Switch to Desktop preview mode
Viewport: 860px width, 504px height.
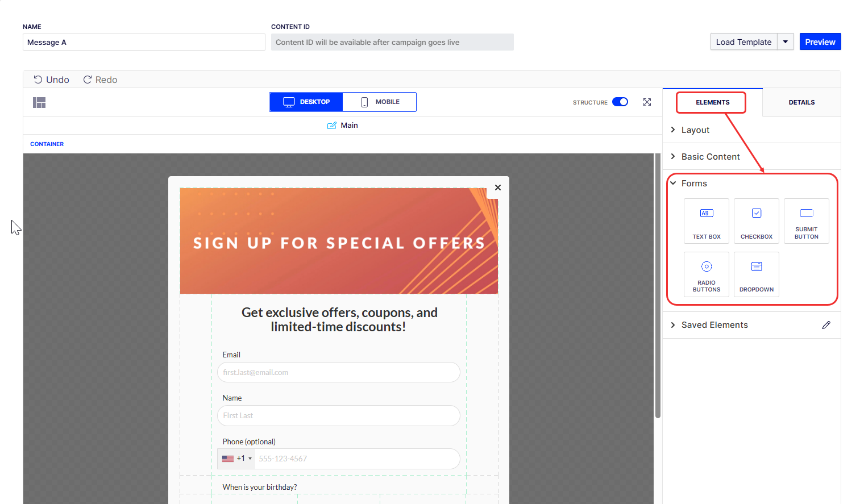tap(306, 102)
